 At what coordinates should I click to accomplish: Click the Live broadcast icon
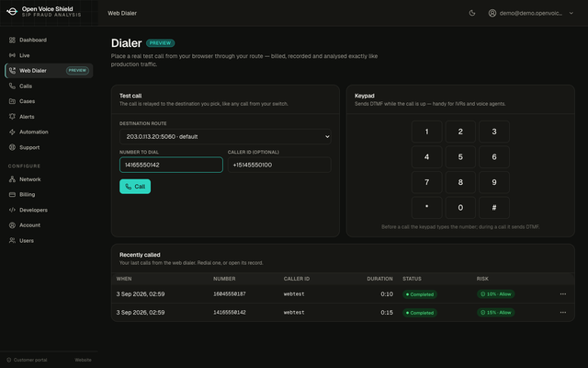point(12,55)
